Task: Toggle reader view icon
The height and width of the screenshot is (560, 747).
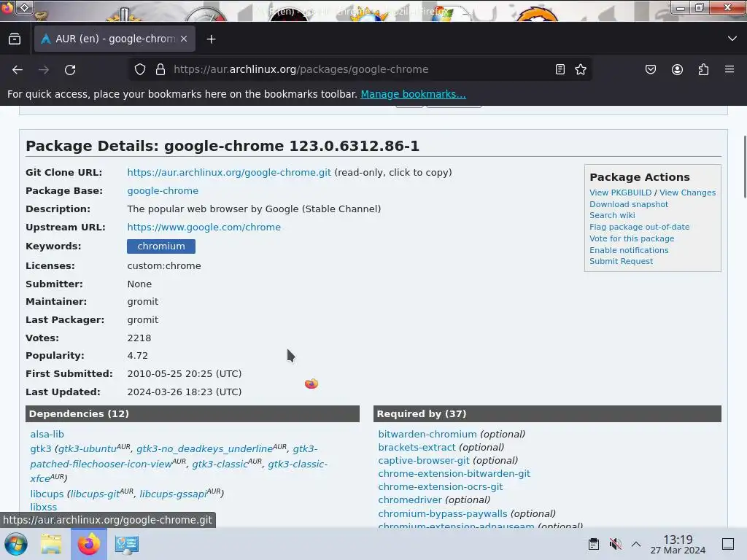Action: pos(560,69)
